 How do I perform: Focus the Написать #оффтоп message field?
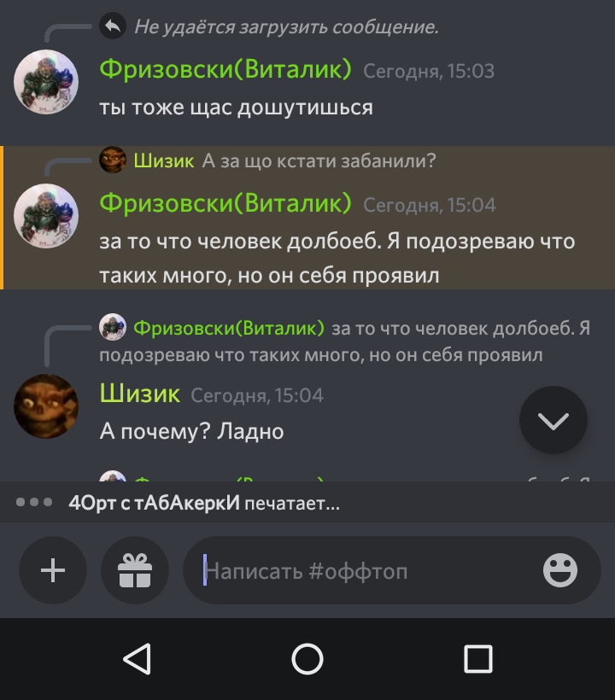click(x=392, y=570)
